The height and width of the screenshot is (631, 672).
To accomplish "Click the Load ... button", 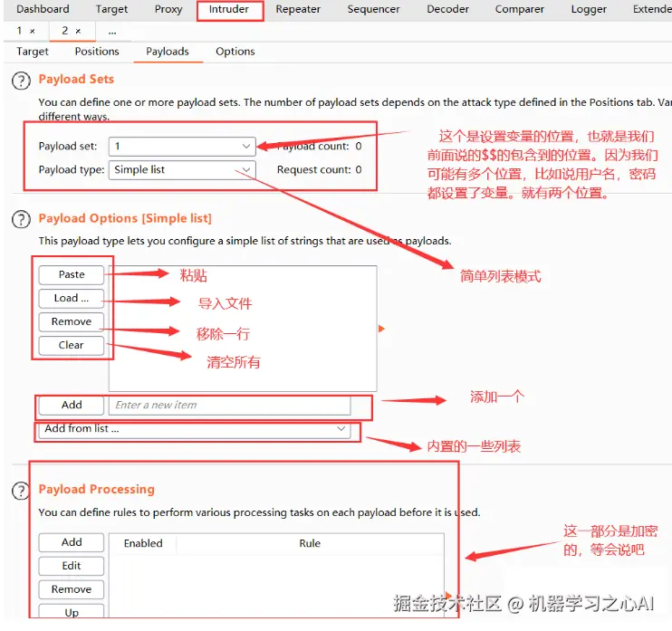I will [72, 298].
